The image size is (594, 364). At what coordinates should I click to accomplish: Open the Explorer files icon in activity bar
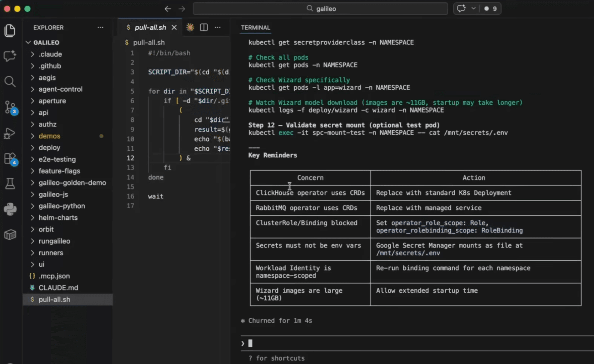coord(10,31)
